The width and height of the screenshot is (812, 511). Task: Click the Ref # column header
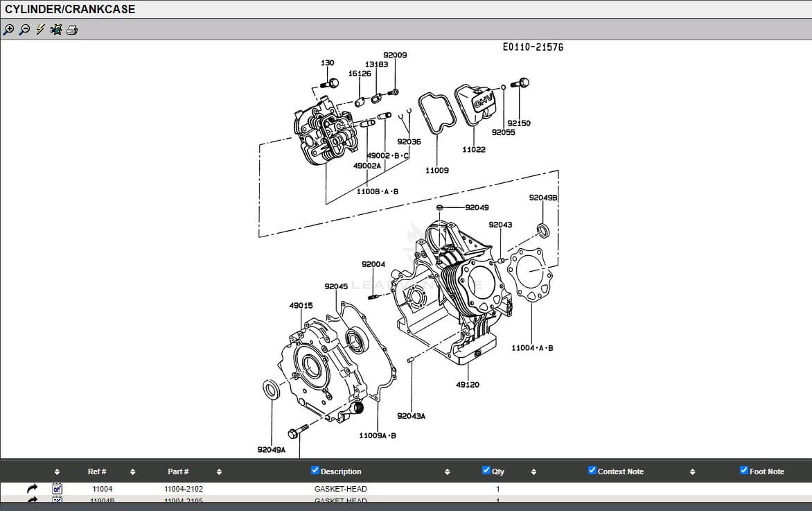click(x=97, y=471)
